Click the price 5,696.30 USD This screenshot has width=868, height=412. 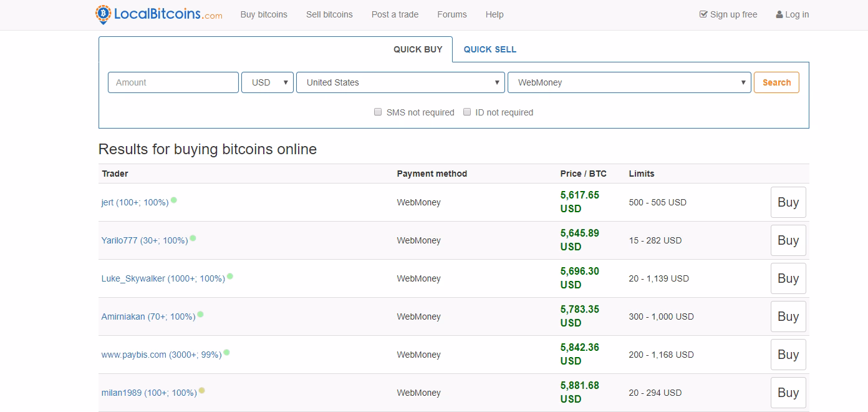coord(580,278)
